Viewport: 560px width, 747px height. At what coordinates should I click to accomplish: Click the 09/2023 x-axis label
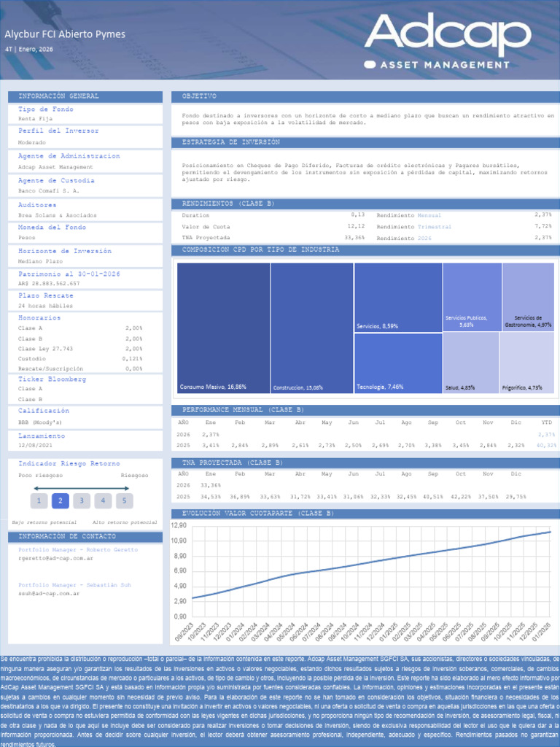184,632
